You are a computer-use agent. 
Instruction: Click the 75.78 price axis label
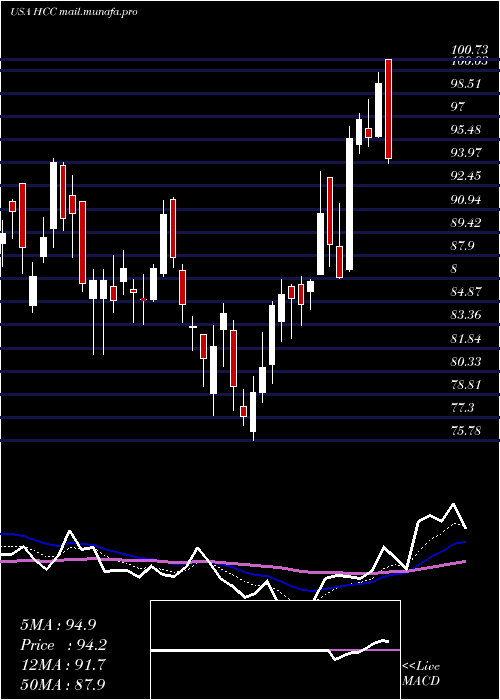click(466, 431)
